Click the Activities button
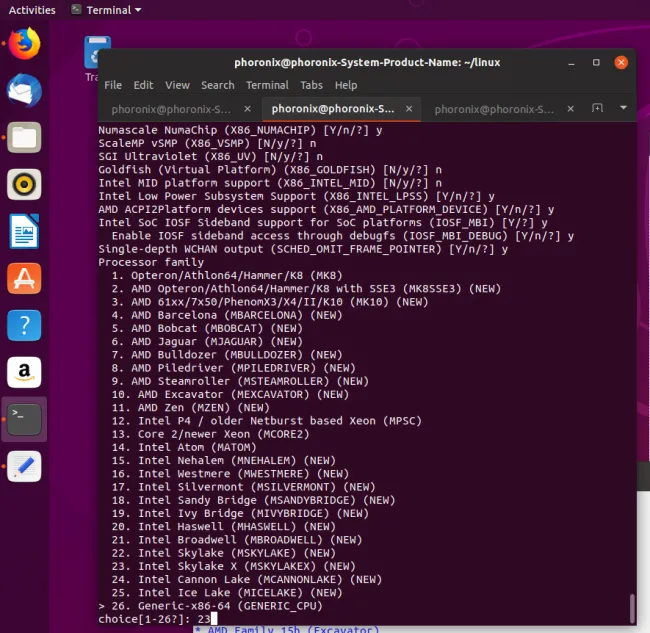This screenshot has width=650, height=633. pyautogui.click(x=32, y=10)
